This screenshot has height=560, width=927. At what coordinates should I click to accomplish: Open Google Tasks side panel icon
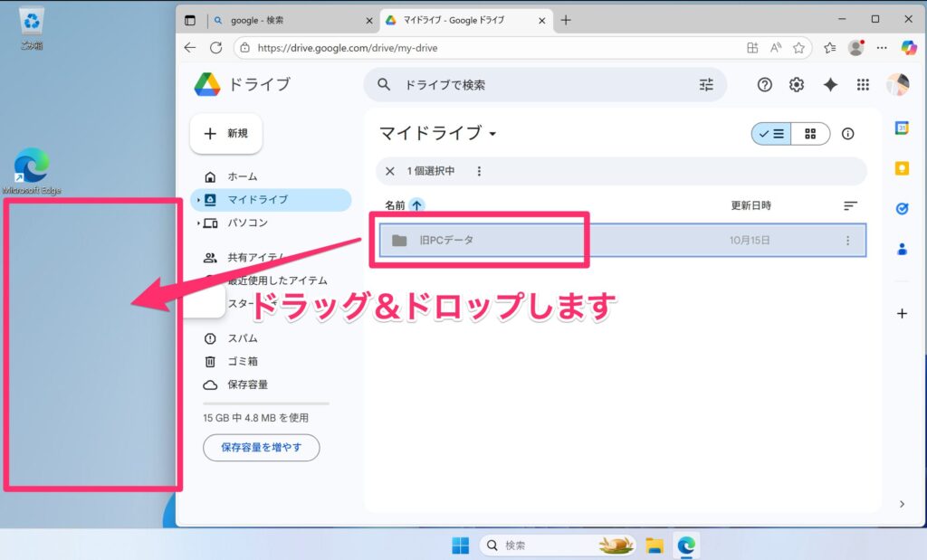[x=902, y=208]
